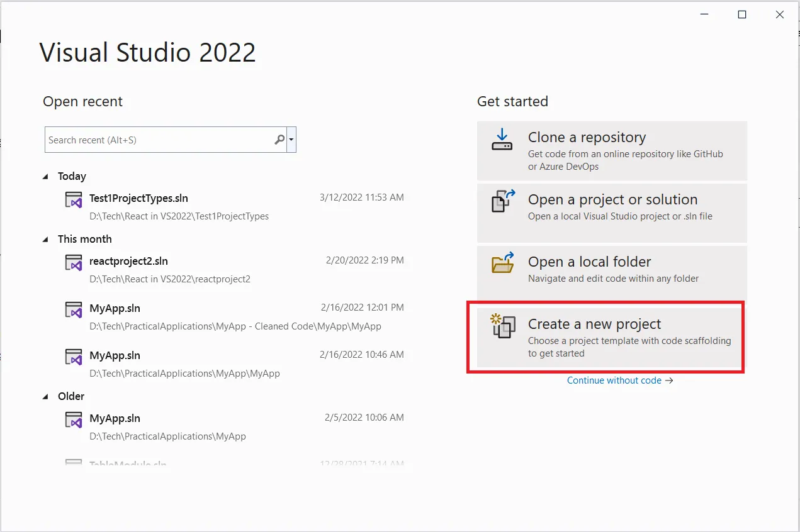Click the reactproject2.sln solution file icon
Viewport: 800px width, 532px height.
[74, 262]
